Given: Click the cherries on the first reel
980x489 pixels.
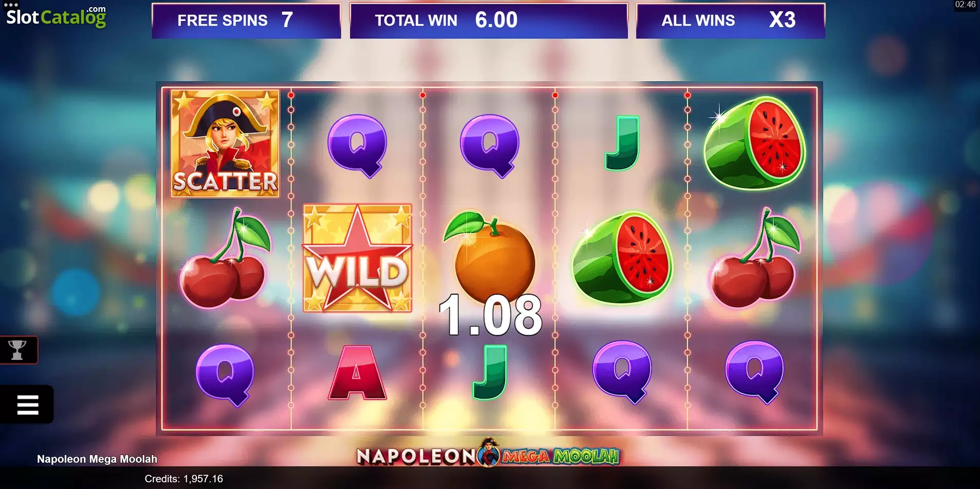Looking at the screenshot, I should pyautogui.click(x=225, y=258).
